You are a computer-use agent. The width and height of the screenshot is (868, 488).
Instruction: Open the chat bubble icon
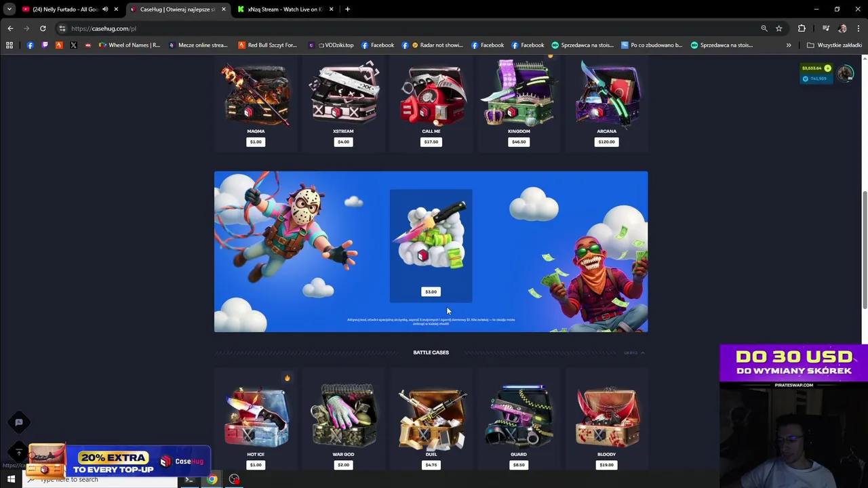19,422
